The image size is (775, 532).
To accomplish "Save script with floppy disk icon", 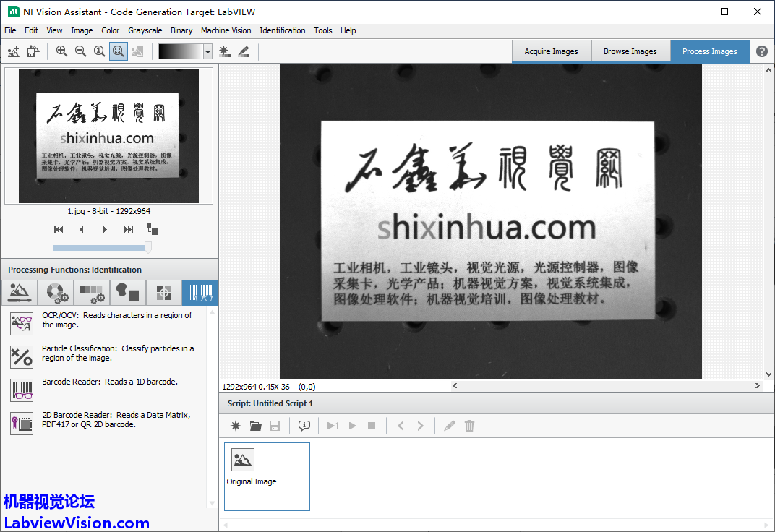I will pyautogui.click(x=275, y=426).
